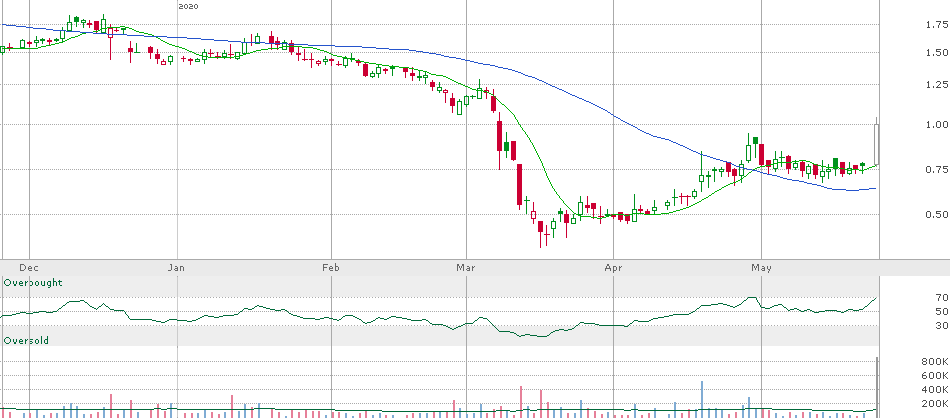Click the 'May' month label on time axis
The width and height of the screenshot is (950, 418).
tap(761, 268)
